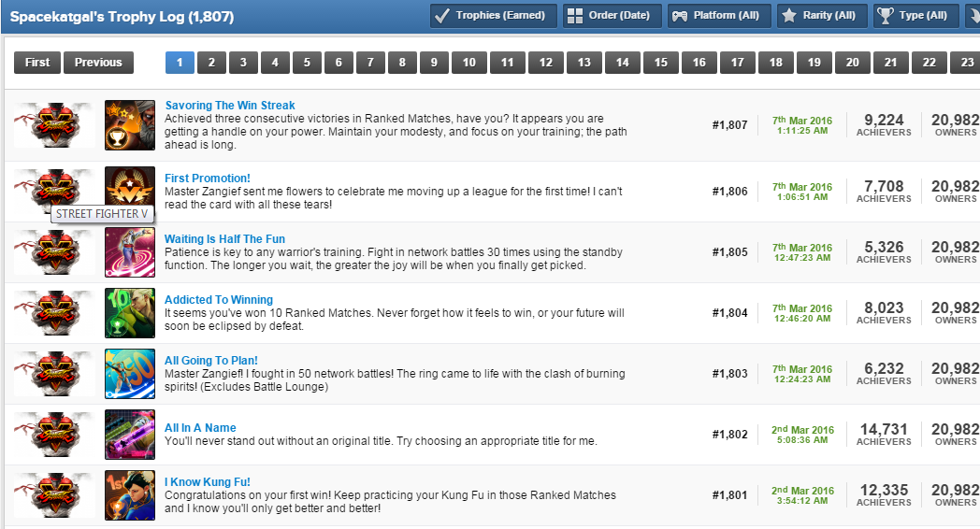Screen dimensions: 980x529
Task: Click the Spacekatgal's Trophy Log title
Action: point(122,17)
